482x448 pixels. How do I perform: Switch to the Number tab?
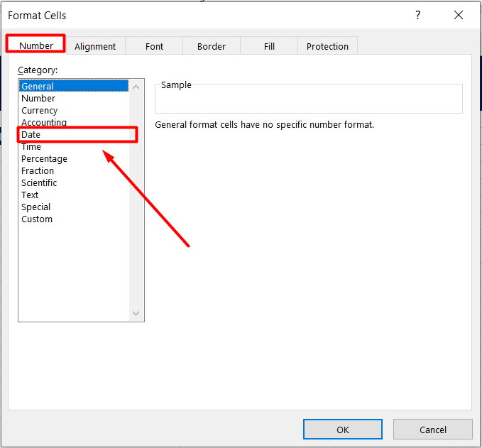(36, 45)
